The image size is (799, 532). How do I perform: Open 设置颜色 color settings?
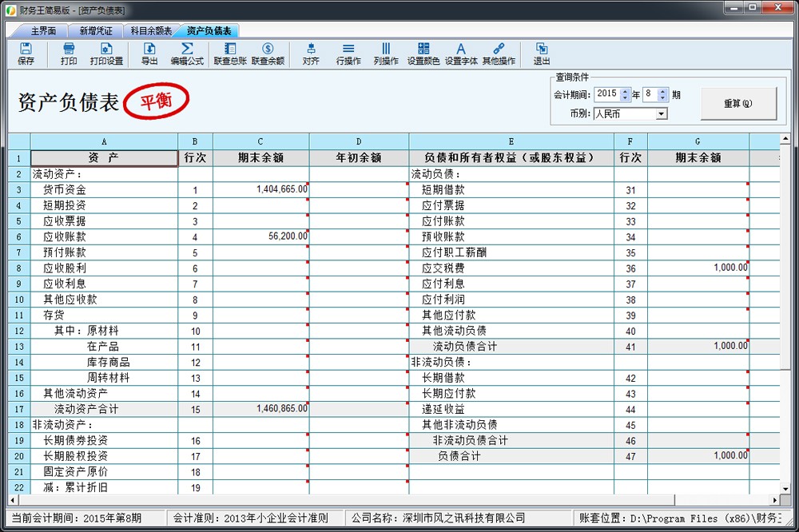click(x=423, y=54)
